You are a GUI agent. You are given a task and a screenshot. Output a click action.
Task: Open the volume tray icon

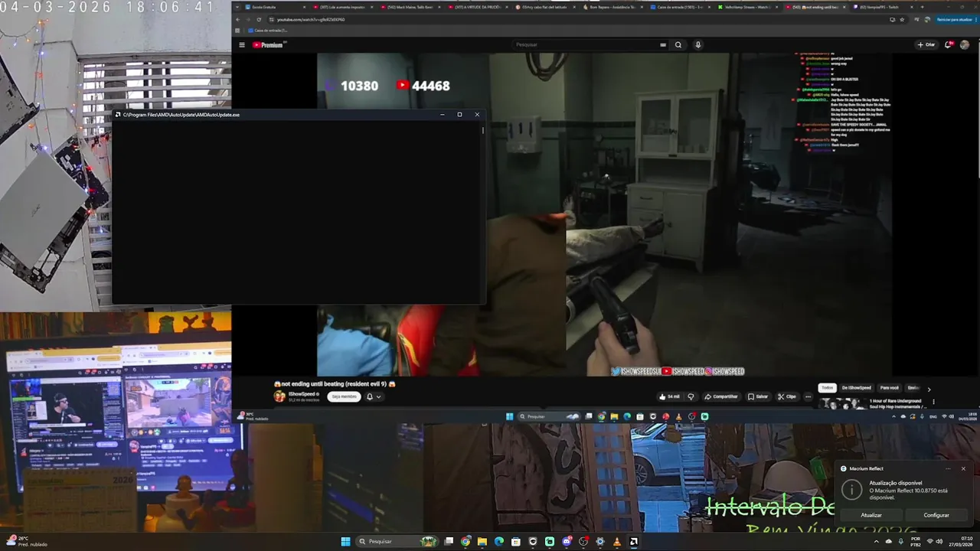[939, 542]
